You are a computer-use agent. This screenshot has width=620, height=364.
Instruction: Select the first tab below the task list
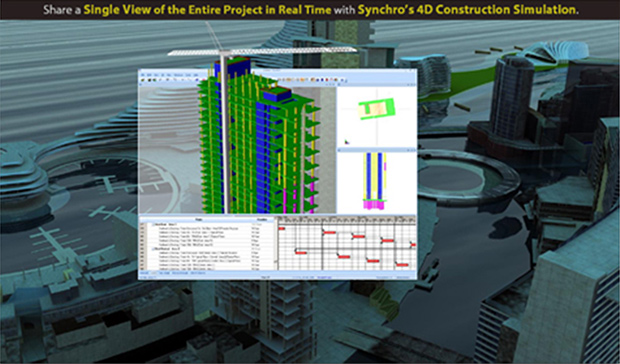pyautogui.click(x=144, y=273)
